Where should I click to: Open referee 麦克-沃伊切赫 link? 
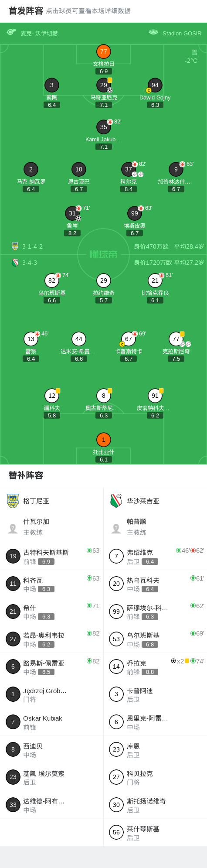(39, 33)
